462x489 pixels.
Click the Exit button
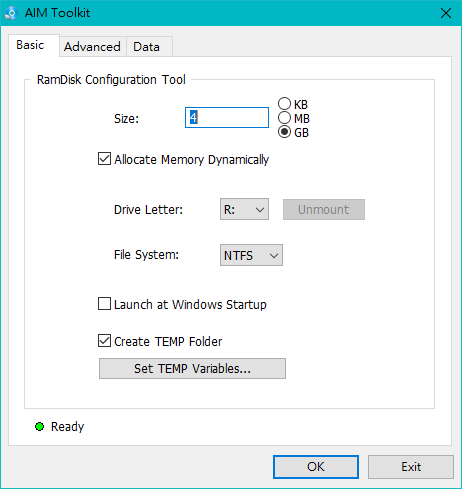coord(411,467)
